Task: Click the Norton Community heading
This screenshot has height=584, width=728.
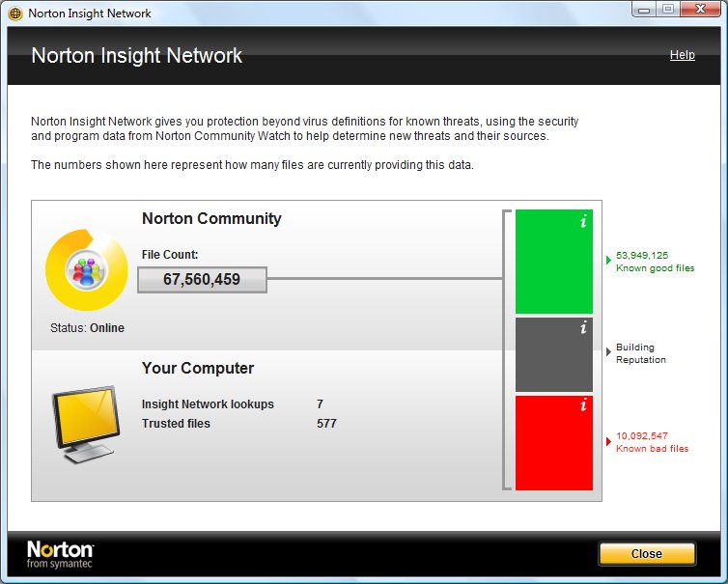Action: [x=211, y=218]
